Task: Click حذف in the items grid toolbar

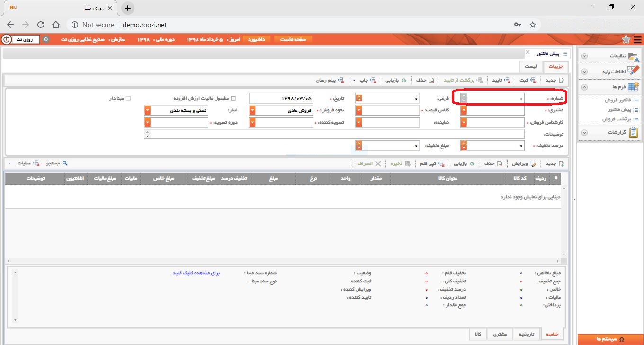Action: (x=493, y=163)
